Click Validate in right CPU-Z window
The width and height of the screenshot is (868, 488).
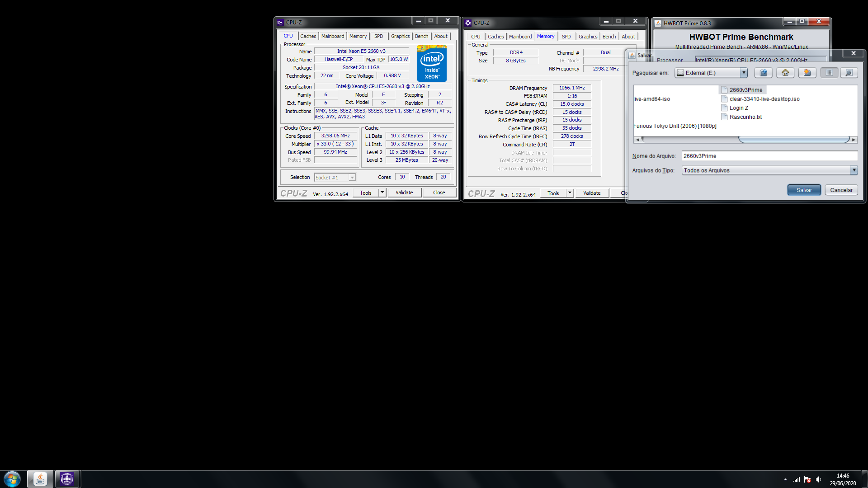(x=592, y=193)
